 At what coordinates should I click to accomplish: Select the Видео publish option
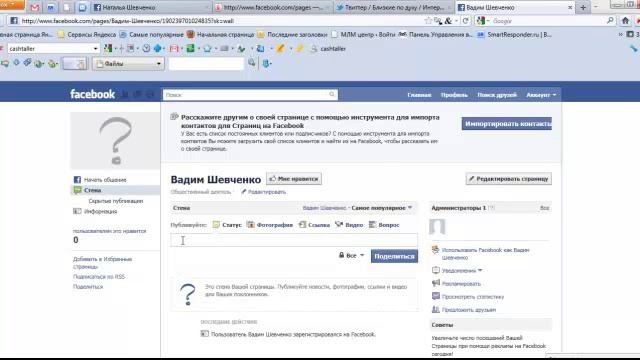pyautogui.click(x=349, y=225)
